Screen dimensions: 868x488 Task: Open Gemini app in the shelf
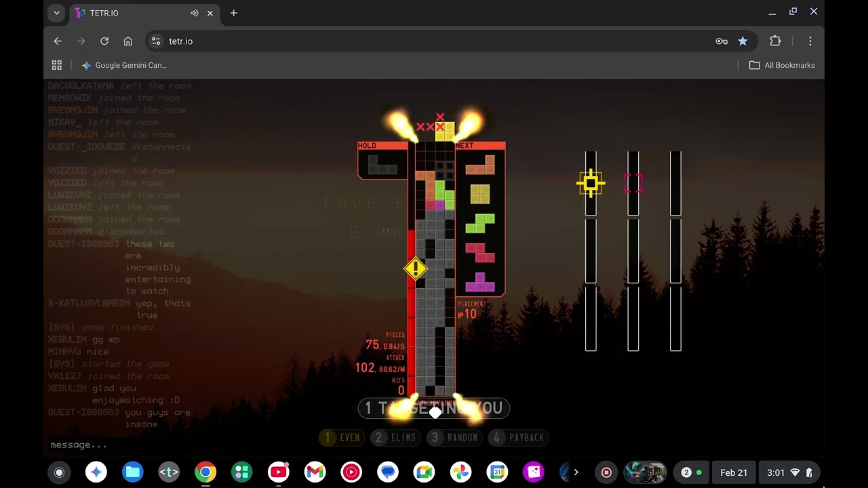click(x=96, y=472)
